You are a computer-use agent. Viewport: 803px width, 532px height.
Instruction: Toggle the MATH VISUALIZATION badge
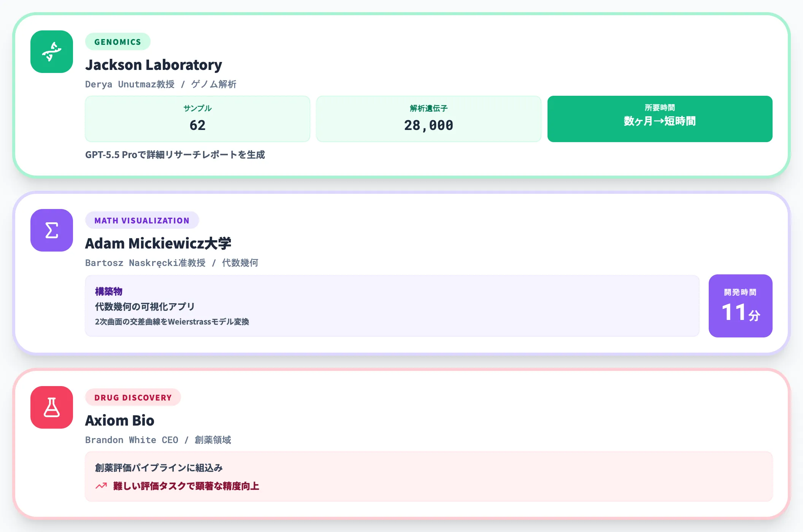pos(142,220)
